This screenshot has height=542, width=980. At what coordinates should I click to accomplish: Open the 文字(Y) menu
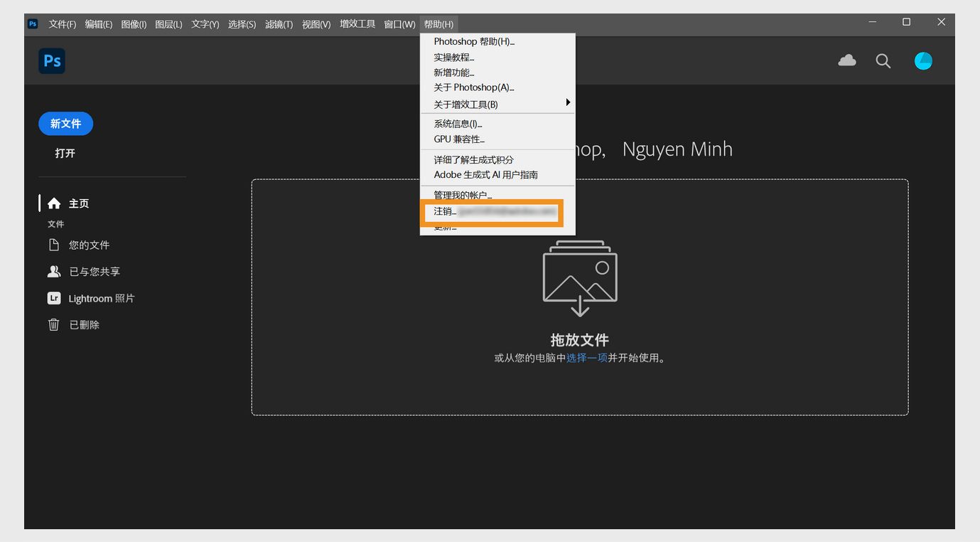(205, 24)
